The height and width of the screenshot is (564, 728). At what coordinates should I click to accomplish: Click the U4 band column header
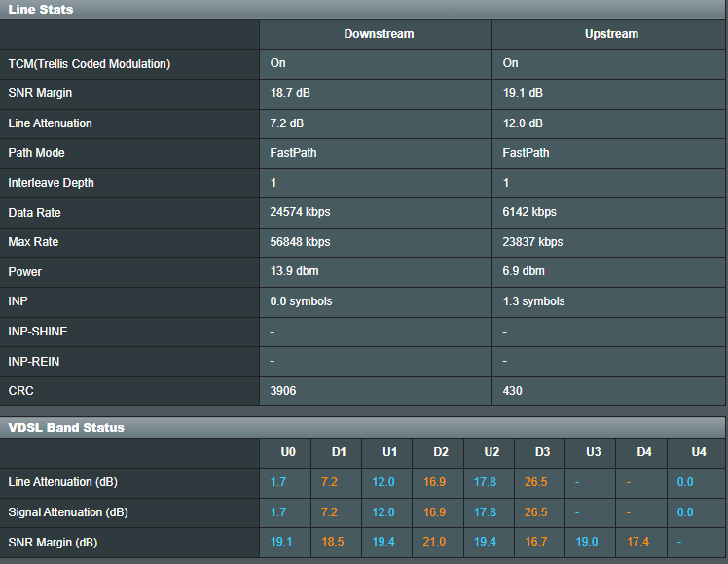pyautogui.click(x=698, y=452)
